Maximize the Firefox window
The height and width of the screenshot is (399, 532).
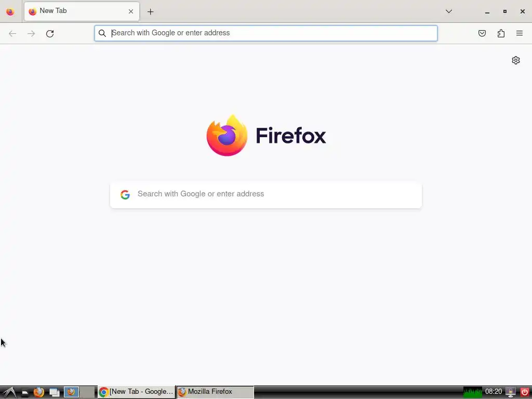click(505, 11)
